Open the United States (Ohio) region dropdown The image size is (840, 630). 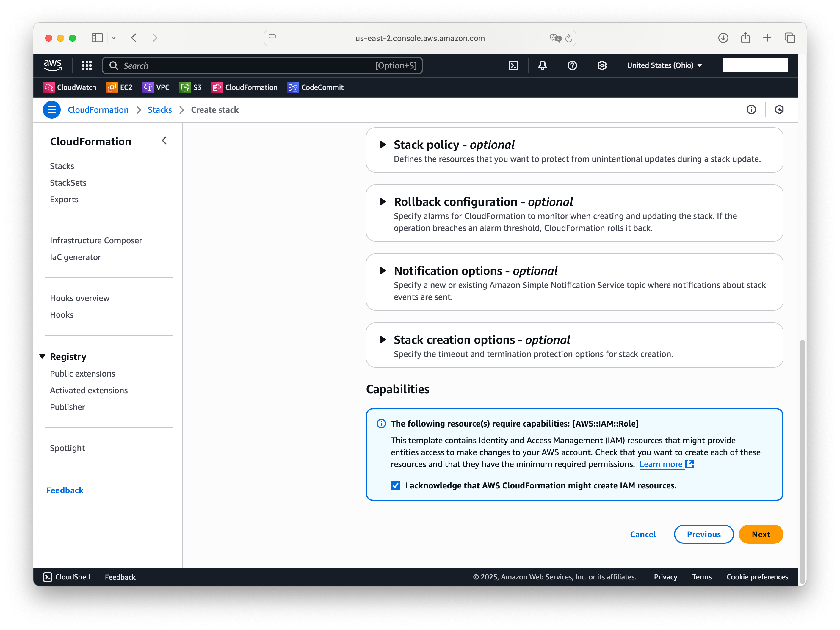click(x=664, y=65)
